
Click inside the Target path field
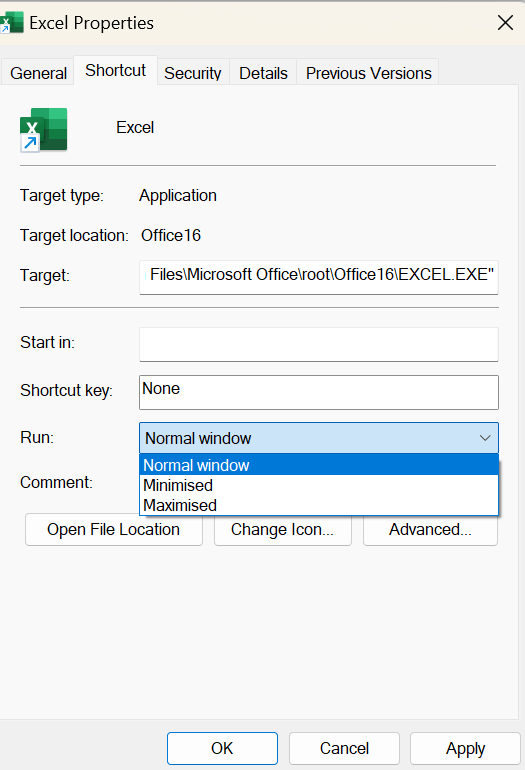pos(319,277)
